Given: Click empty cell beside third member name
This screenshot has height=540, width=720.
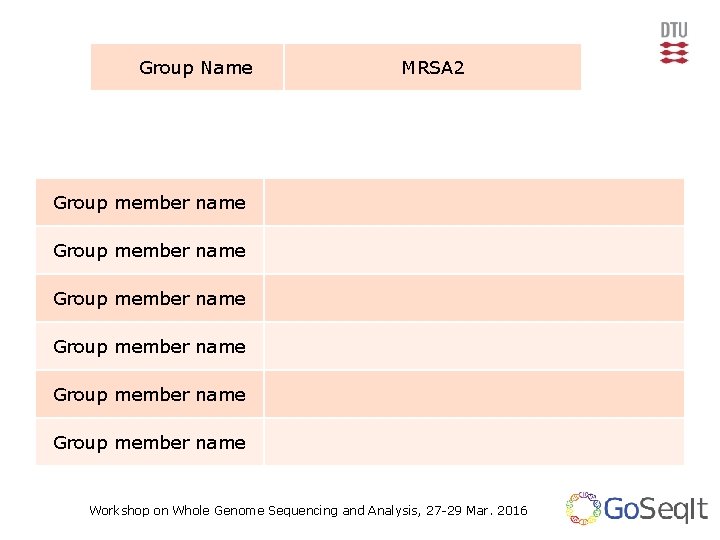Looking at the screenshot, I should click(474, 298).
